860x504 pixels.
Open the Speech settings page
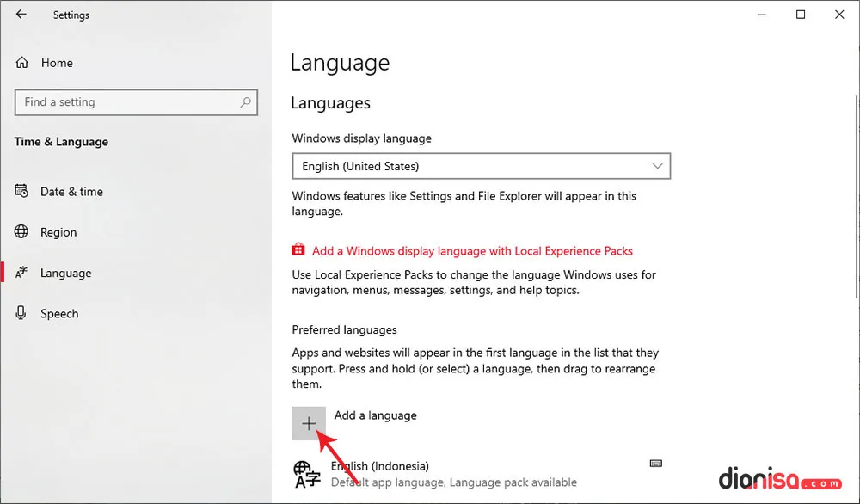(x=58, y=313)
